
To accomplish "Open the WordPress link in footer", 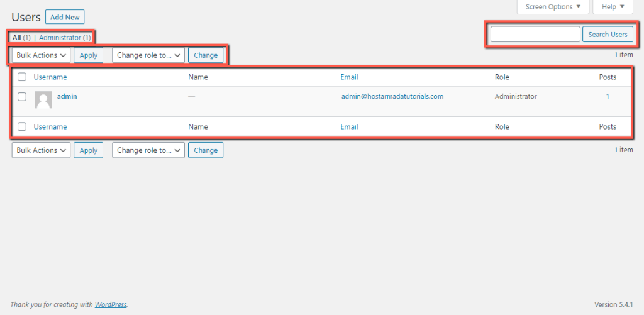I will click(111, 305).
